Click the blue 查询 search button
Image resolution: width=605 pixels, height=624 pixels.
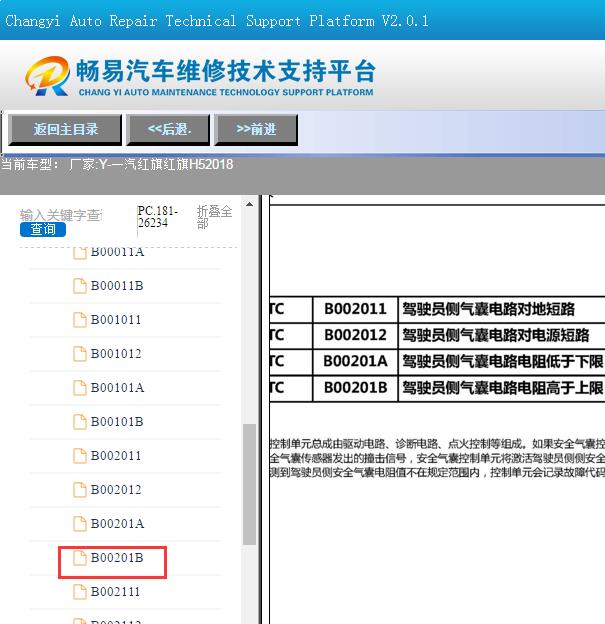coord(43,229)
